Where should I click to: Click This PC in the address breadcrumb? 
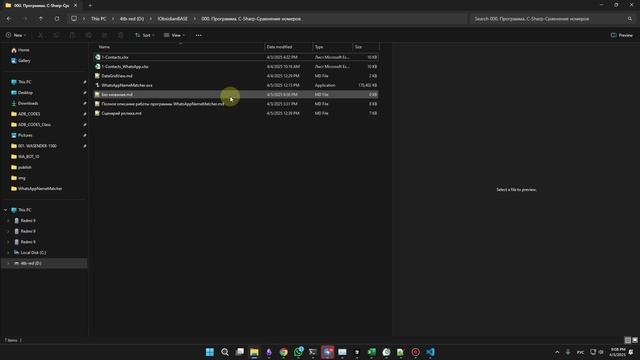[x=99, y=19]
